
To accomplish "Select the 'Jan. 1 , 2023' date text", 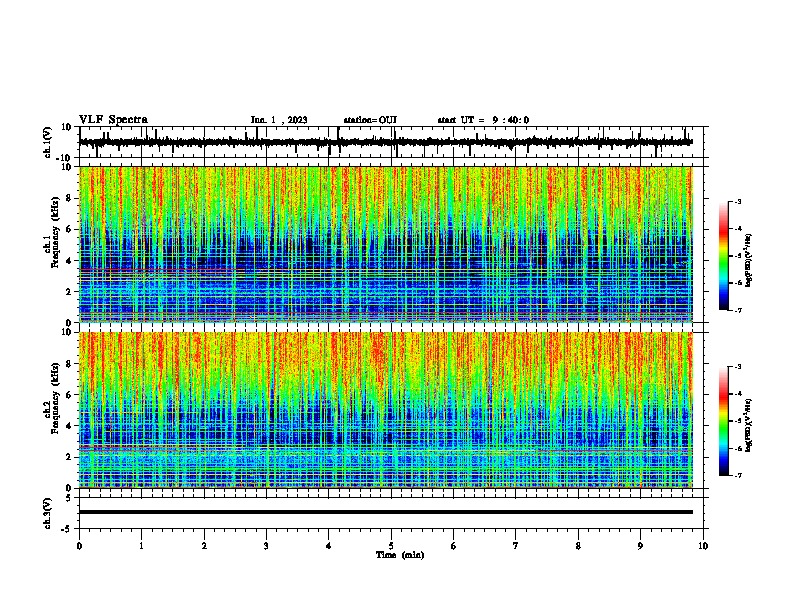I will 279,120.
